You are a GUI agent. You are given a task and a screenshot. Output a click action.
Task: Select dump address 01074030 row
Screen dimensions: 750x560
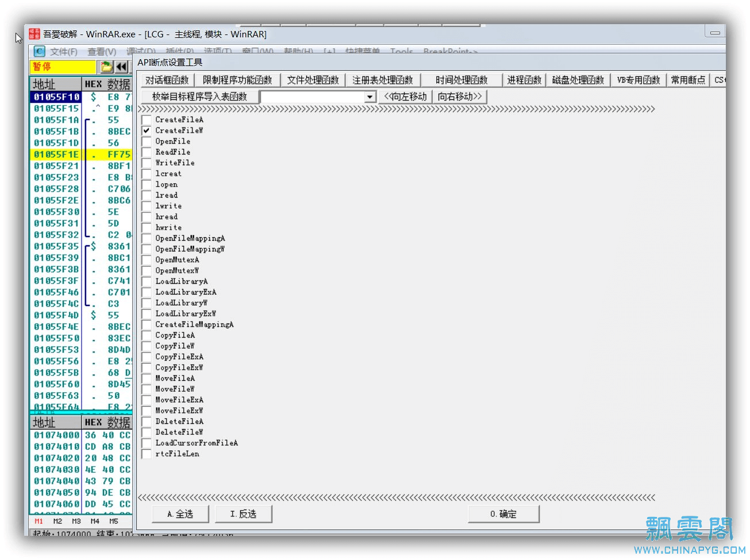pyautogui.click(x=81, y=470)
